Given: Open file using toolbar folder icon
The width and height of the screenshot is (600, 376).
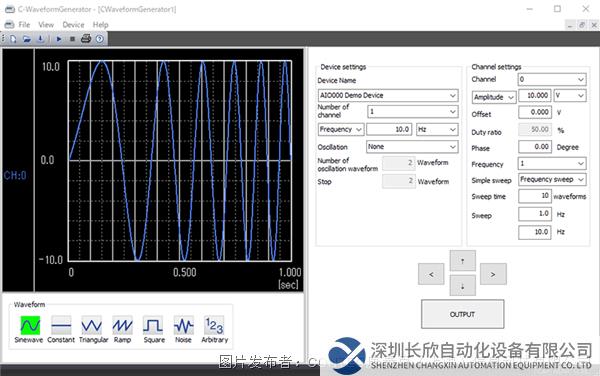Looking at the screenshot, I should point(26,39).
